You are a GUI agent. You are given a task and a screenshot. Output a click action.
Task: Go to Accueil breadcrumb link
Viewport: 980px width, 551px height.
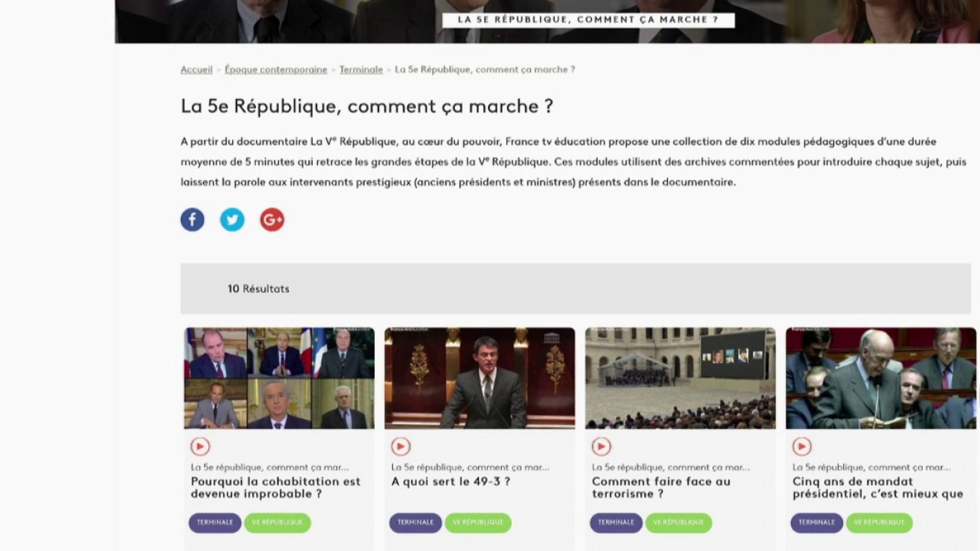[x=197, y=70]
